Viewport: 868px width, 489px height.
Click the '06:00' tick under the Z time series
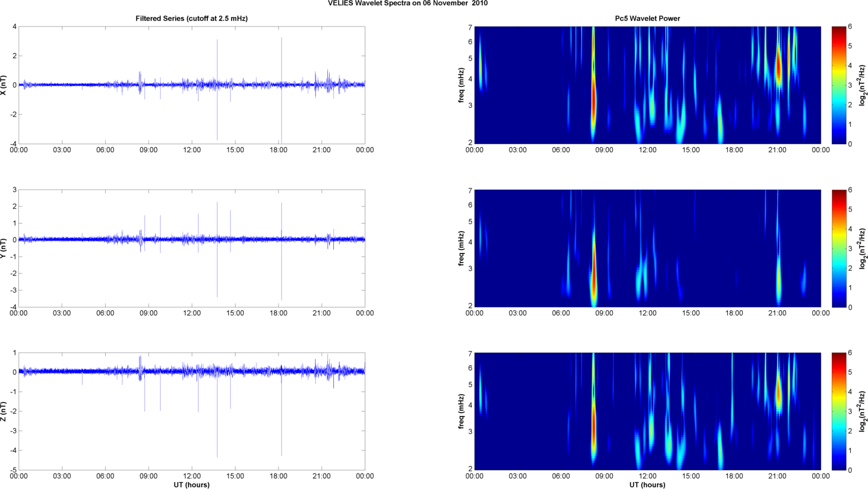tap(105, 476)
